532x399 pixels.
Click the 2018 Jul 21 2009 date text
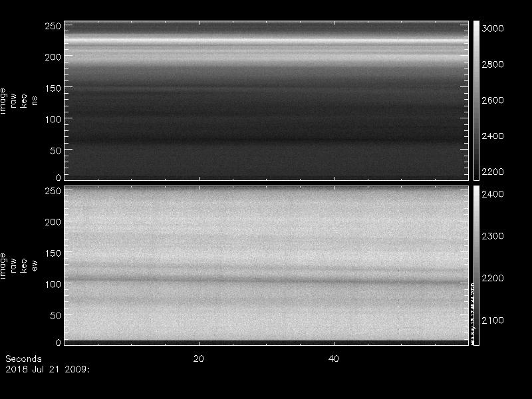tap(47, 369)
